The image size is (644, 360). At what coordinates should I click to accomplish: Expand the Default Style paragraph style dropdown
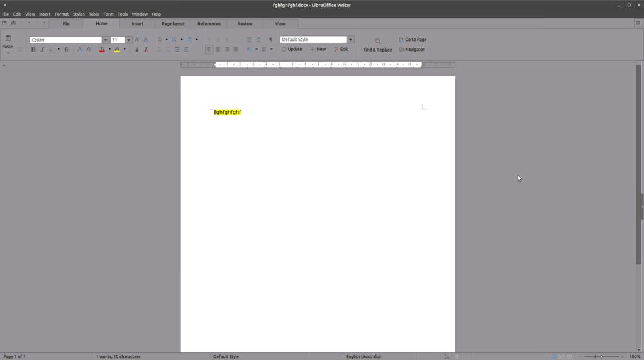pyautogui.click(x=350, y=40)
